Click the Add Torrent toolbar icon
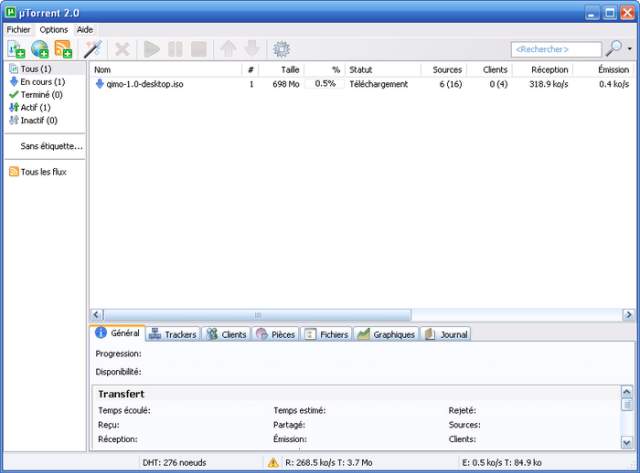The width and height of the screenshot is (640, 473). pyautogui.click(x=16, y=49)
